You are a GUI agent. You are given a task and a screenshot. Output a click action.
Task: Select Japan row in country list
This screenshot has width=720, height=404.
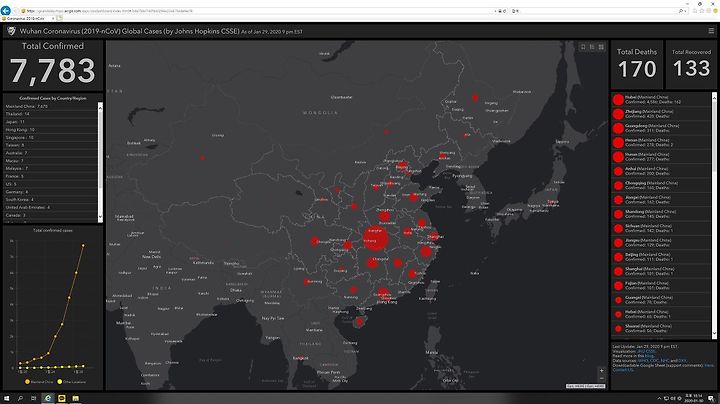click(x=51, y=122)
